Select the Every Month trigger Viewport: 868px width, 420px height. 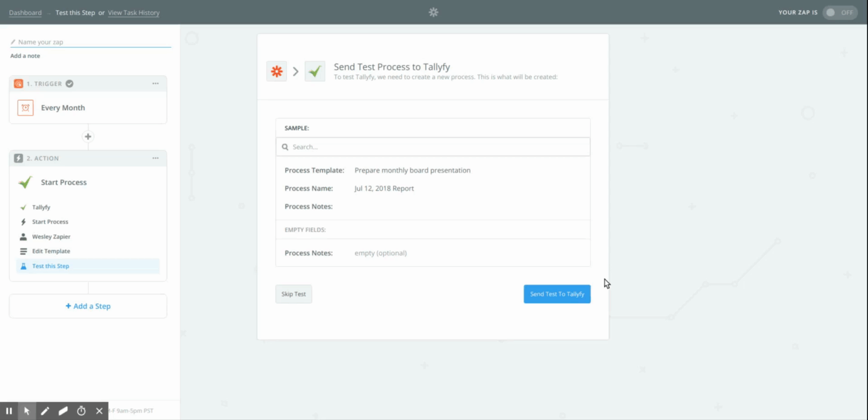tap(63, 108)
